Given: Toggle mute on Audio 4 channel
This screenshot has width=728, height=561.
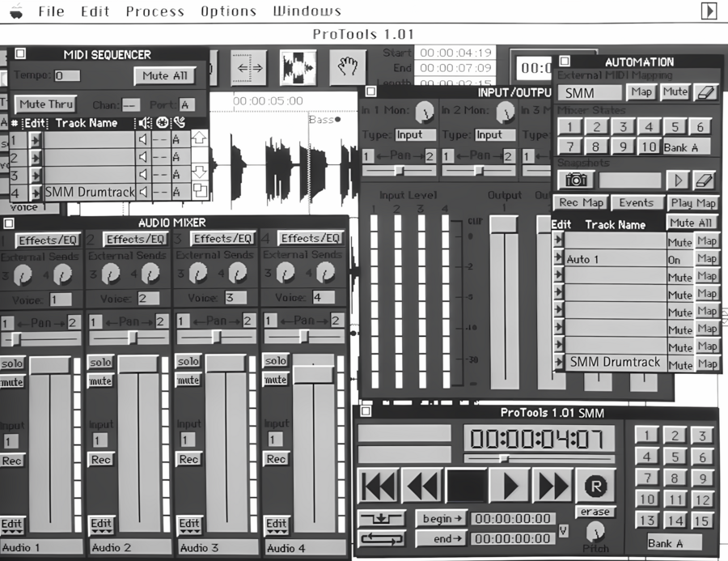Looking at the screenshot, I should 275,380.
